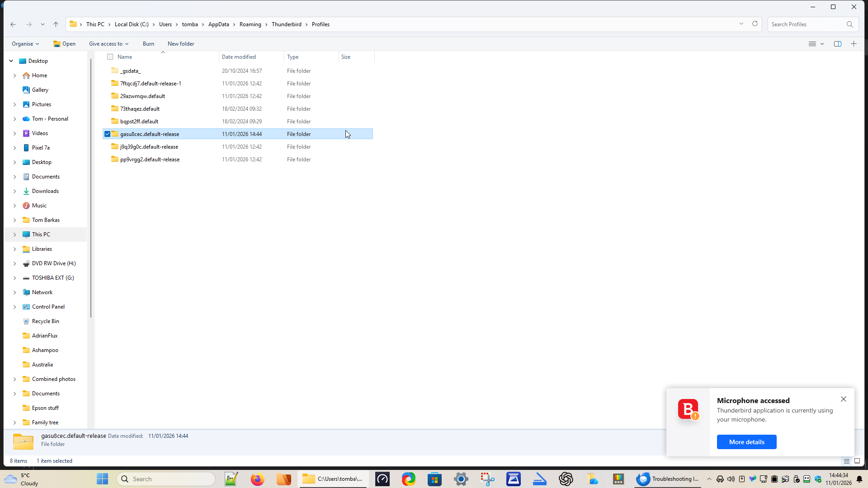Switch to large icons view in status bar
Viewport: 868px width, 488px height.
[857, 461]
